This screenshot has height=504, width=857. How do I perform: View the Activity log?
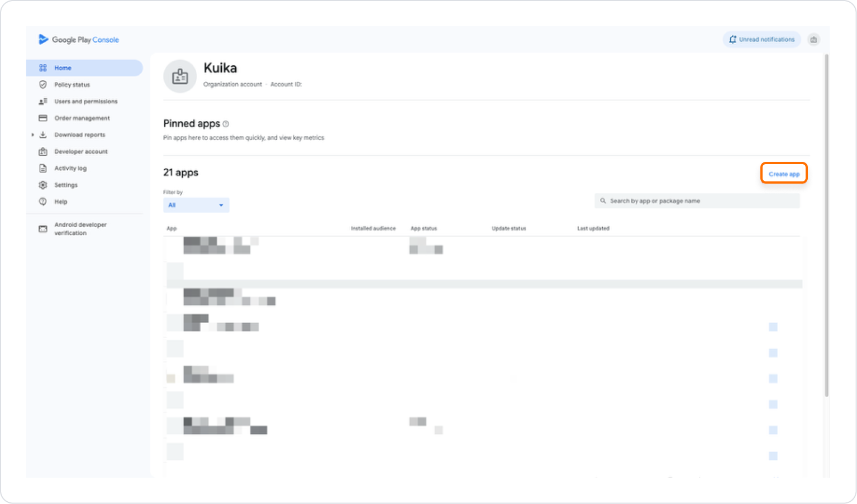pyautogui.click(x=70, y=169)
